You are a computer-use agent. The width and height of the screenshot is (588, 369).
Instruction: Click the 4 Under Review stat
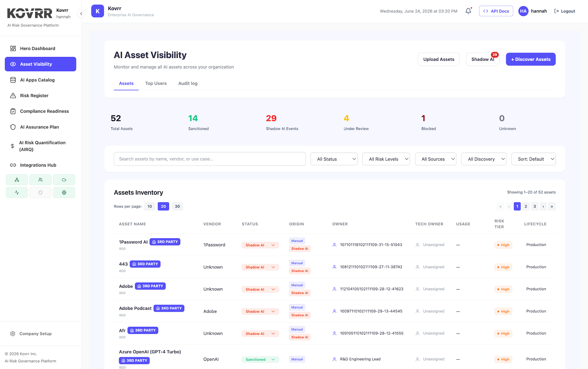pos(356,122)
